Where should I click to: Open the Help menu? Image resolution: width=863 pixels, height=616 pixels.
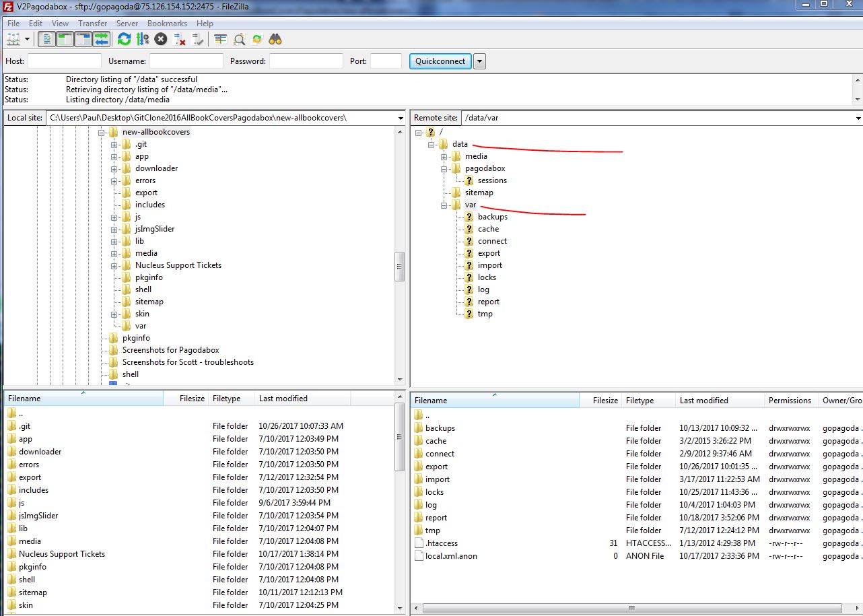205,24
